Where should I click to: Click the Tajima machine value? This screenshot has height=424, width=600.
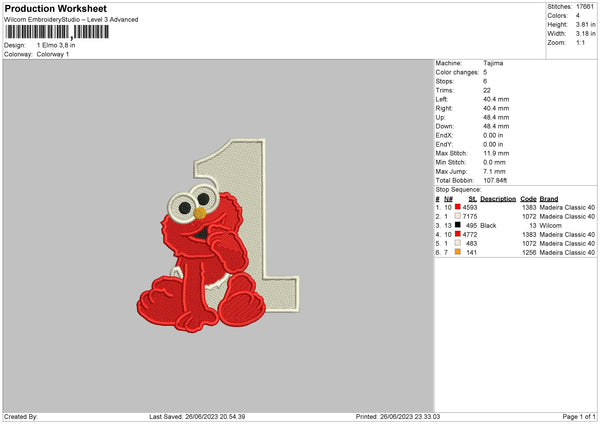(x=494, y=63)
